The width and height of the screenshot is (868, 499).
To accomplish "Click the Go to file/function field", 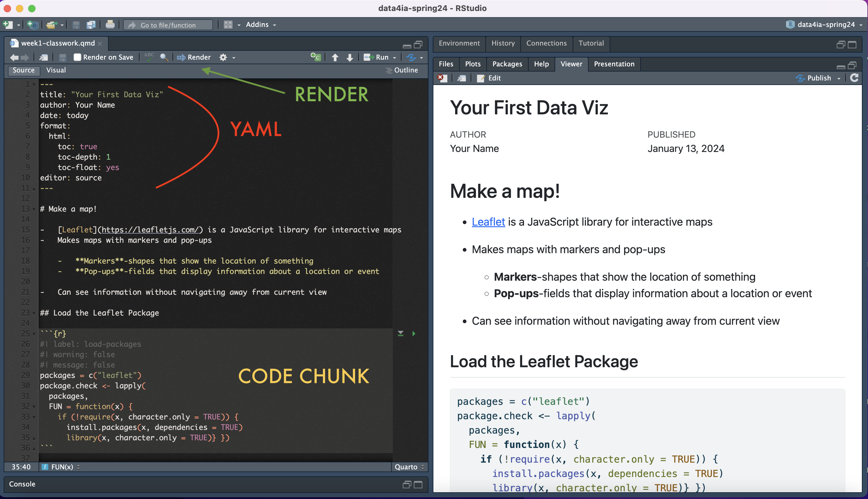I will pyautogui.click(x=168, y=25).
